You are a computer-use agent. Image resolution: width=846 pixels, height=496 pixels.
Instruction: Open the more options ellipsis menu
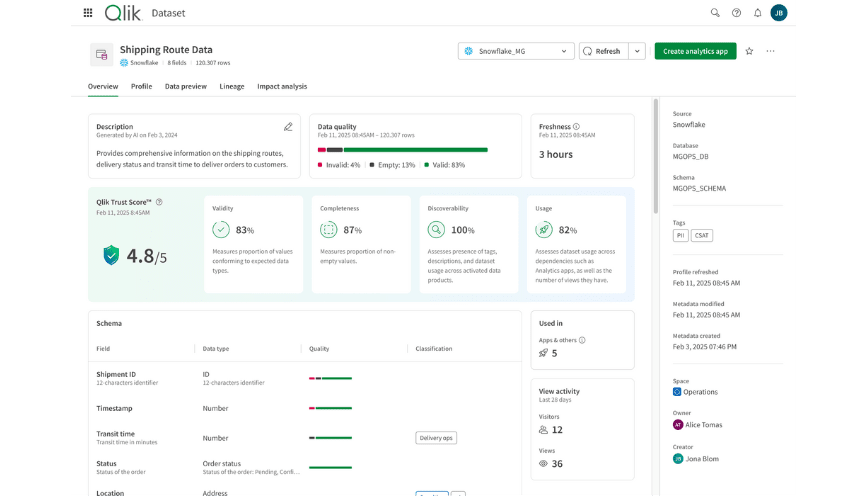click(770, 51)
